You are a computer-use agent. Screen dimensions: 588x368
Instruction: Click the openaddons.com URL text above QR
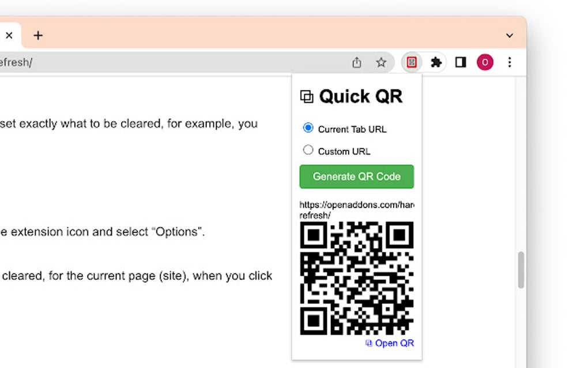point(356,210)
